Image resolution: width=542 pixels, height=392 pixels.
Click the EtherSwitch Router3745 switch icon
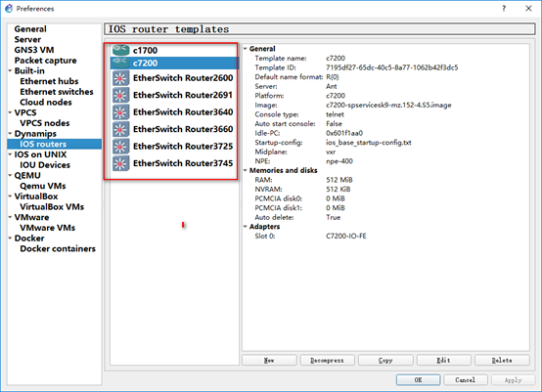click(120, 163)
